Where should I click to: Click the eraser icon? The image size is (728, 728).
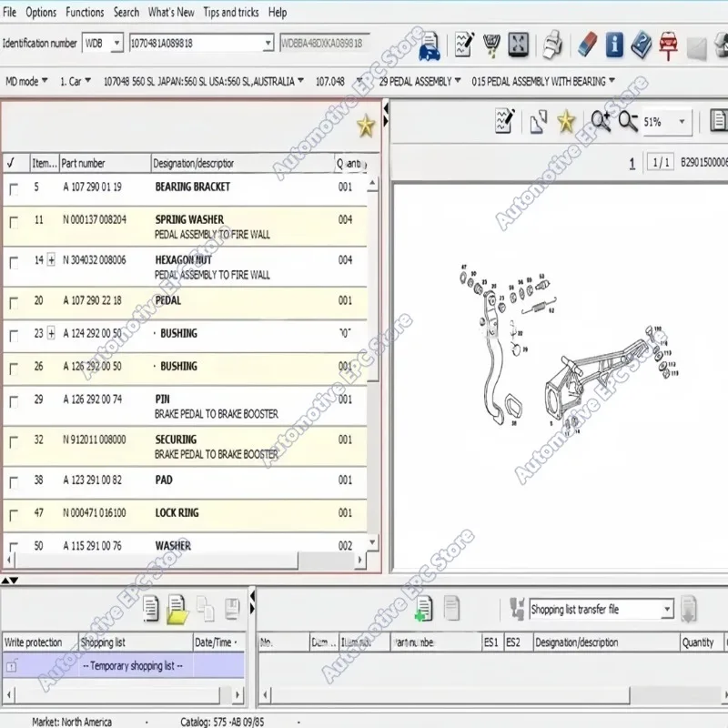[587, 45]
